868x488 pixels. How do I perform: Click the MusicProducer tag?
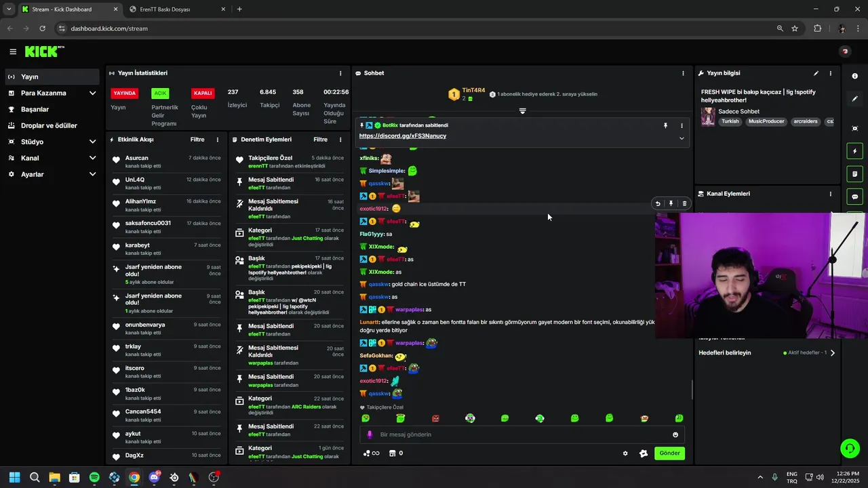(x=766, y=122)
